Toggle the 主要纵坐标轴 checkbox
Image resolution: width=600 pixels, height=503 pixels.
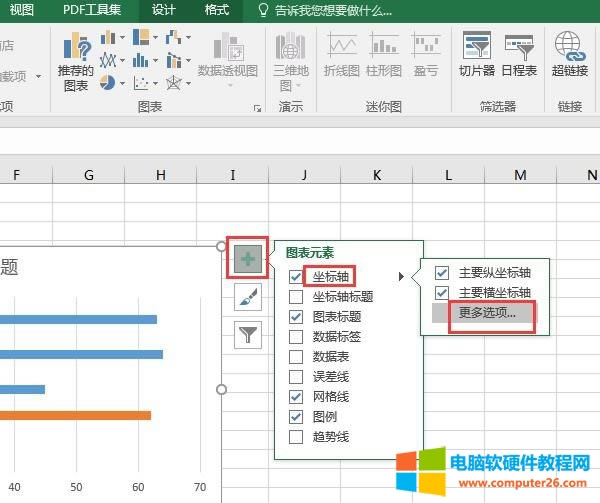pos(442,272)
